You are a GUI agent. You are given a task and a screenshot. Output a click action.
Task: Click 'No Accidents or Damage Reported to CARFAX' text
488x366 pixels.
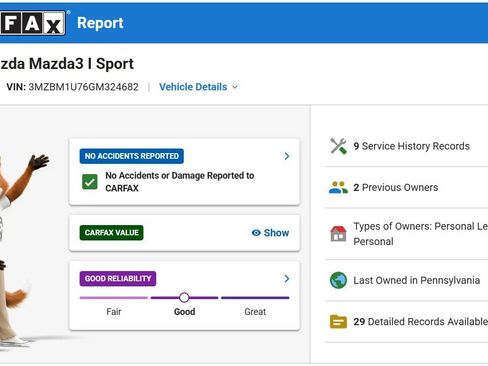pyautogui.click(x=180, y=182)
